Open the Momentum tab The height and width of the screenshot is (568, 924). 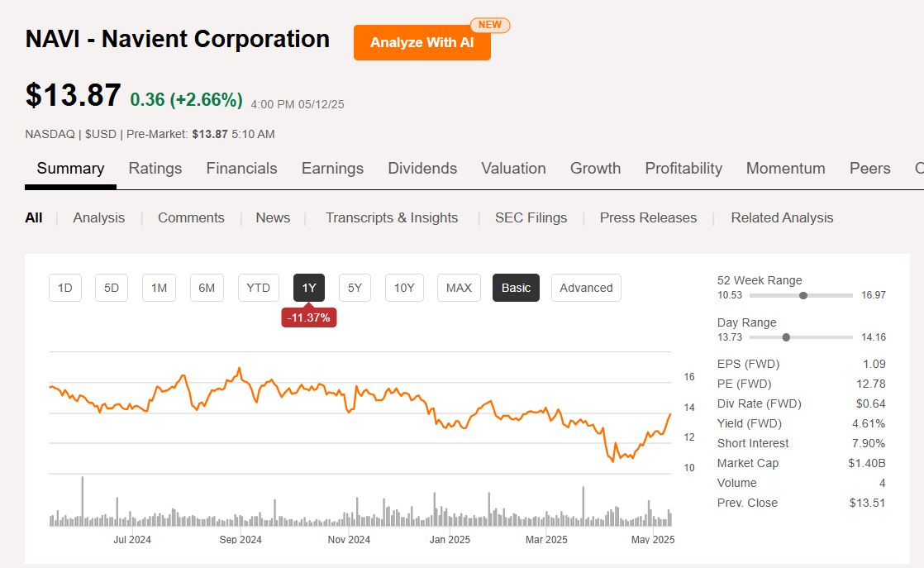point(785,168)
